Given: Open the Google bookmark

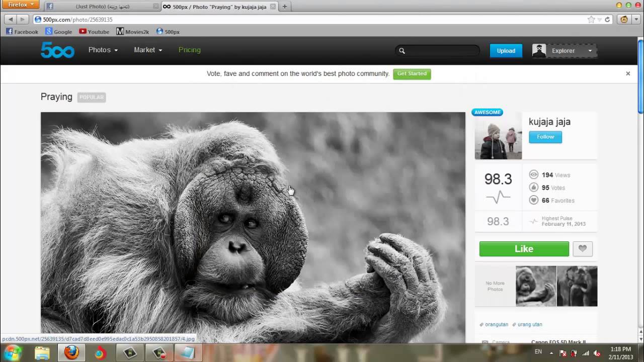Looking at the screenshot, I should [59, 32].
